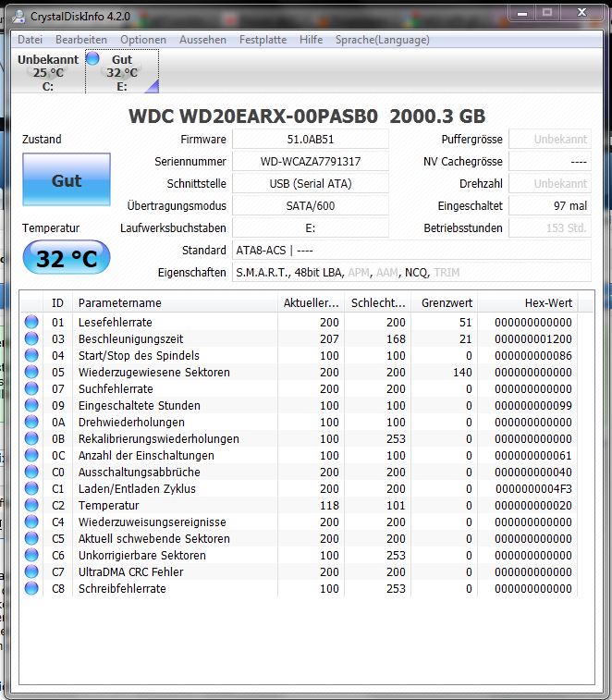Click the blue Gut health status button
This screenshot has height=700, width=612.
pyautogui.click(x=67, y=179)
